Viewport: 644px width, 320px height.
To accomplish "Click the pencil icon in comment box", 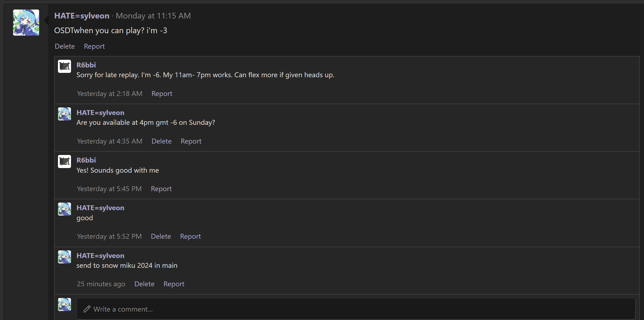I will 87,309.
